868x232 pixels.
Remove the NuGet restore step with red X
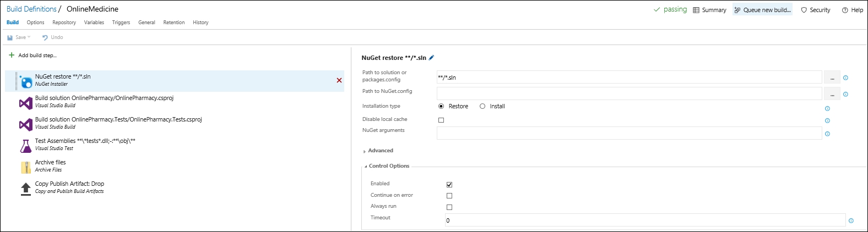(339, 80)
